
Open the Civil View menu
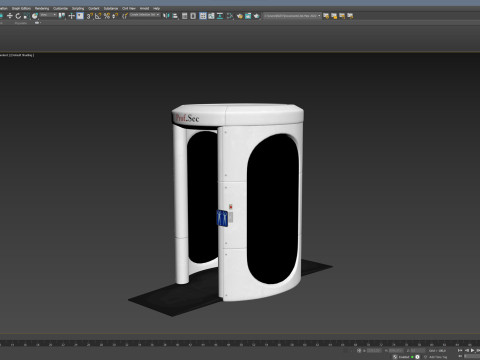click(x=129, y=8)
